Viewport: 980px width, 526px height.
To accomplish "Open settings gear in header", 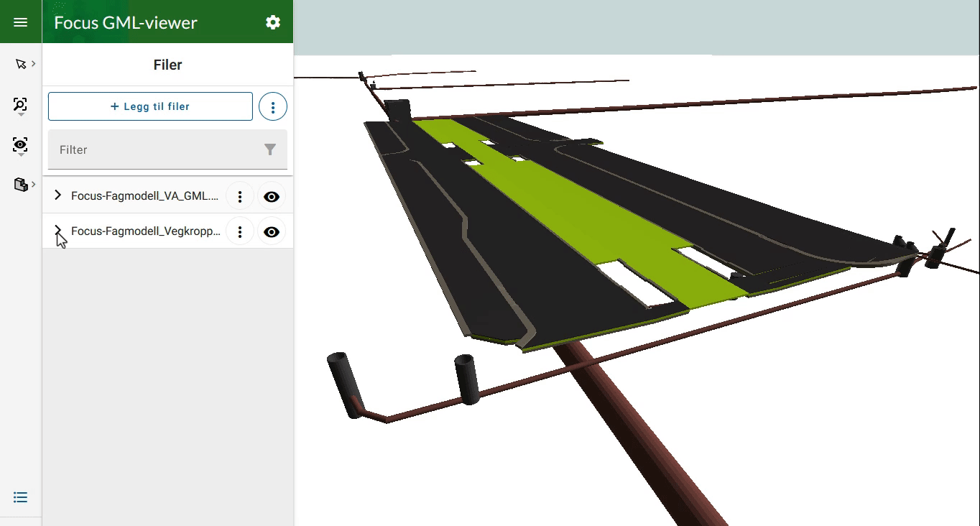I will (x=273, y=22).
